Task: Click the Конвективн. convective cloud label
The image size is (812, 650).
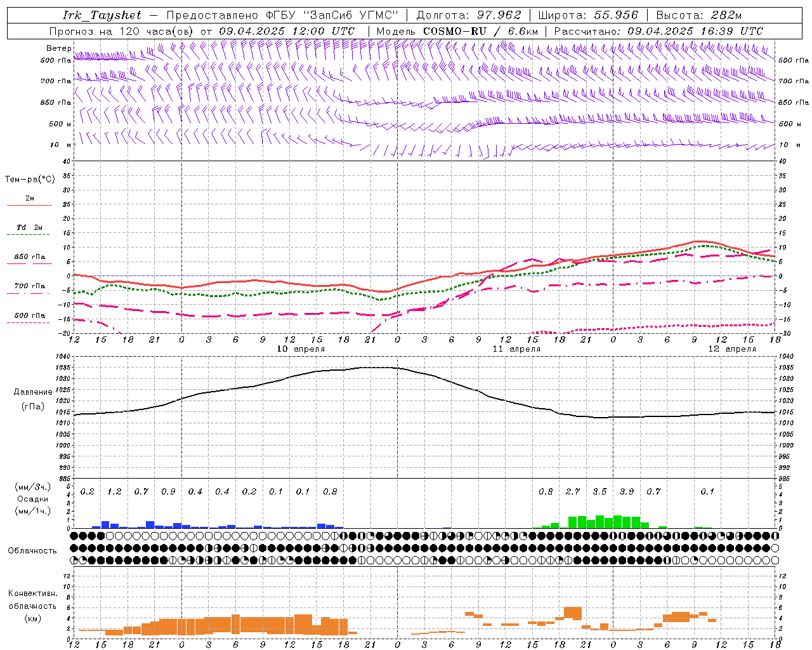Action: coord(32,594)
